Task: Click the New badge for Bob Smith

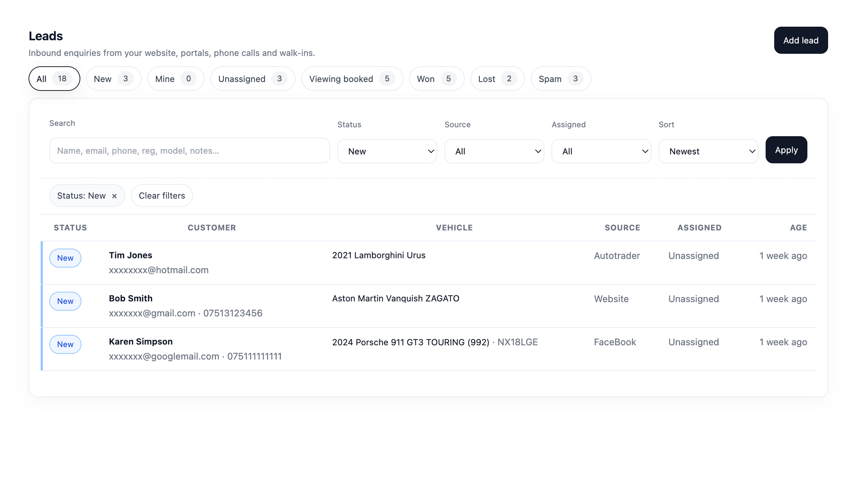Action: pyautogui.click(x=65, y=301)
